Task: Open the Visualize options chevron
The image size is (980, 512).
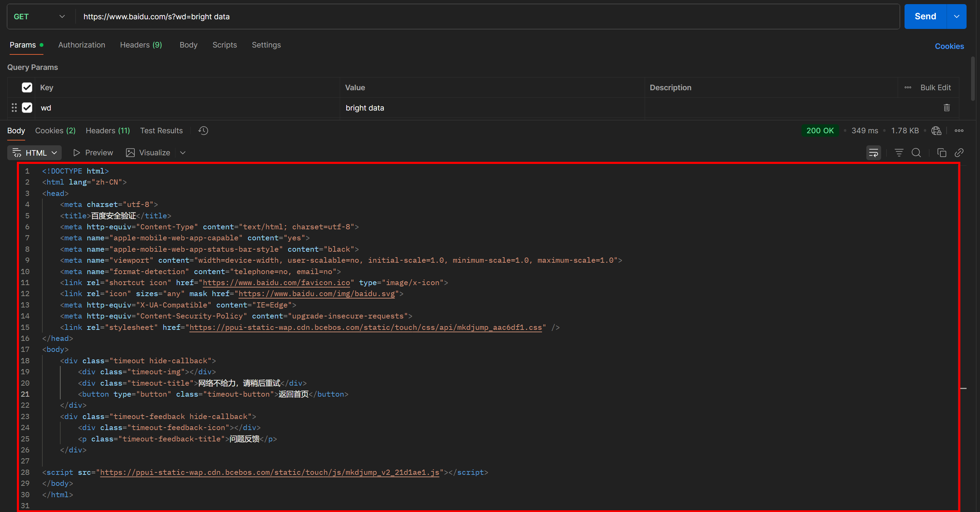Action: pos(183,153)
